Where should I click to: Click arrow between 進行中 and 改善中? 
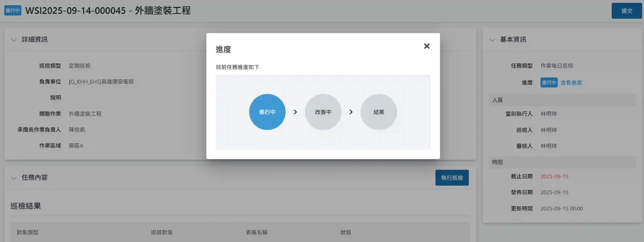click(295, 112)
